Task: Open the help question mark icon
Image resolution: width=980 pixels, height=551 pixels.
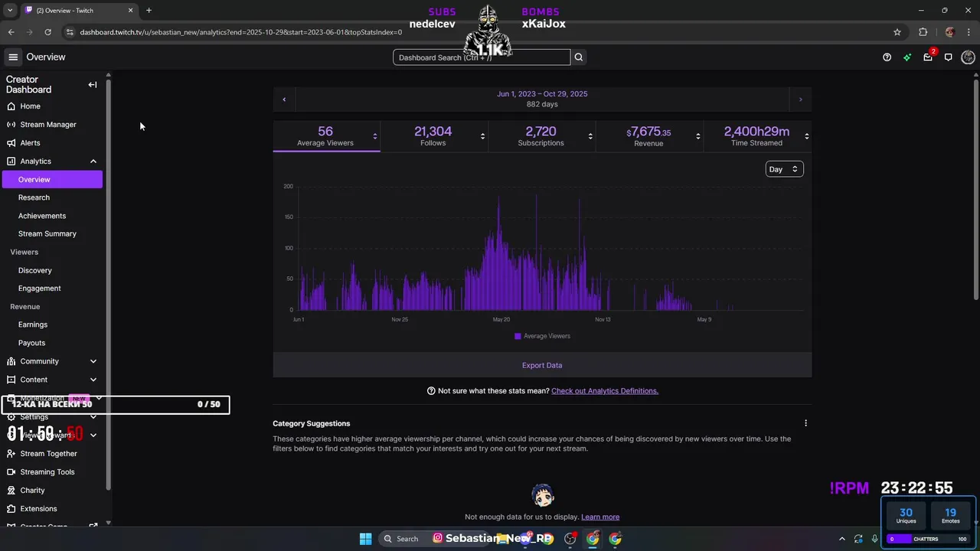Action: coord(887,57)
